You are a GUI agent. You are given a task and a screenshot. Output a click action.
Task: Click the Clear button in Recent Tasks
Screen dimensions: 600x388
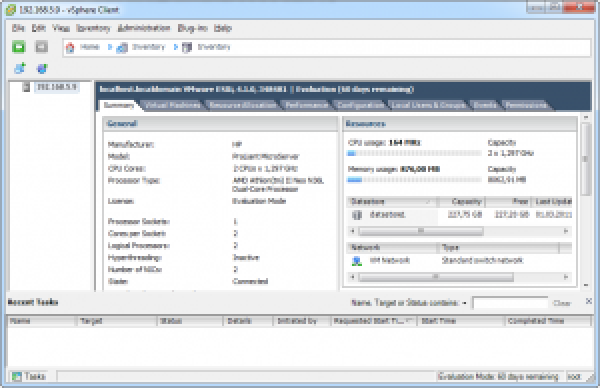562,303
